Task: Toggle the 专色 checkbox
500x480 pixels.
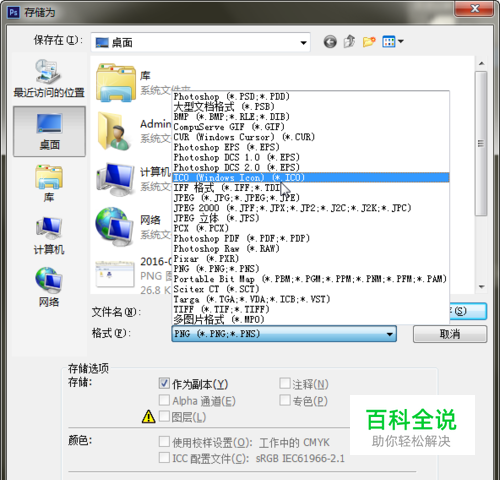Action: click(x=285, y=400)
